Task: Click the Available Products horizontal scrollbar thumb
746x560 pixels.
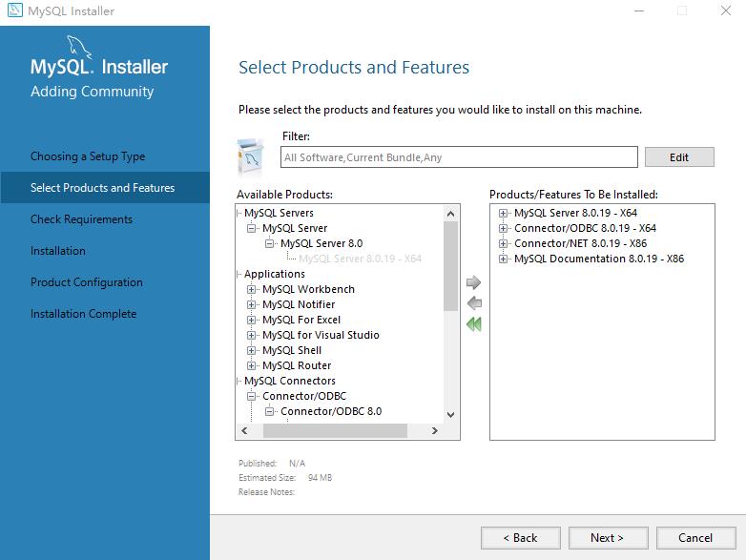Action: click(335, 430)
